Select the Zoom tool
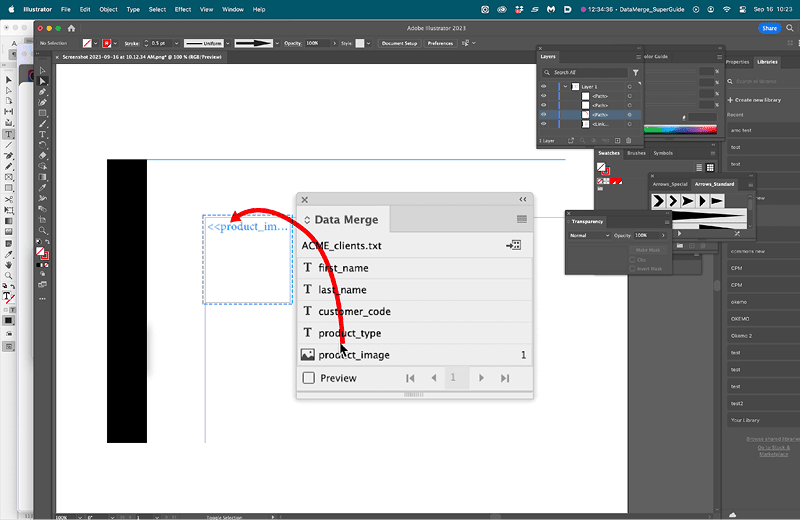The height and width of the screenshot is (520, 800). [42, 231]
